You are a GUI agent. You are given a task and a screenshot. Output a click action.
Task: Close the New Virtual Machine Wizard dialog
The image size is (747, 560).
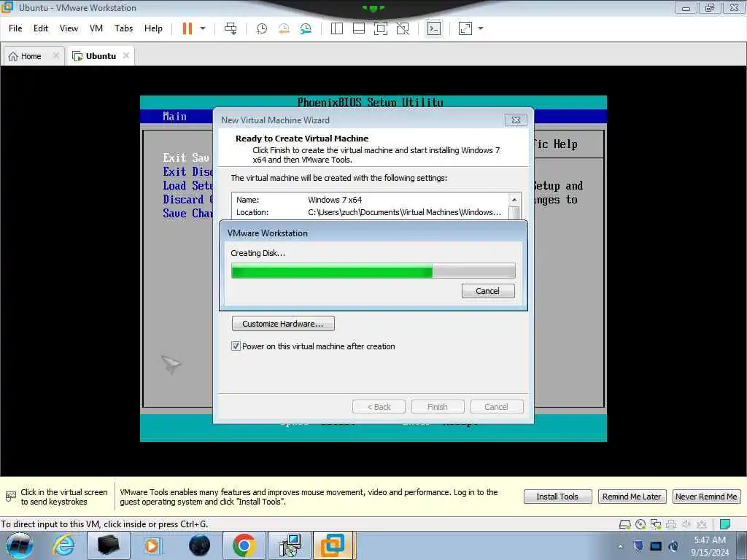pos(516,120)
